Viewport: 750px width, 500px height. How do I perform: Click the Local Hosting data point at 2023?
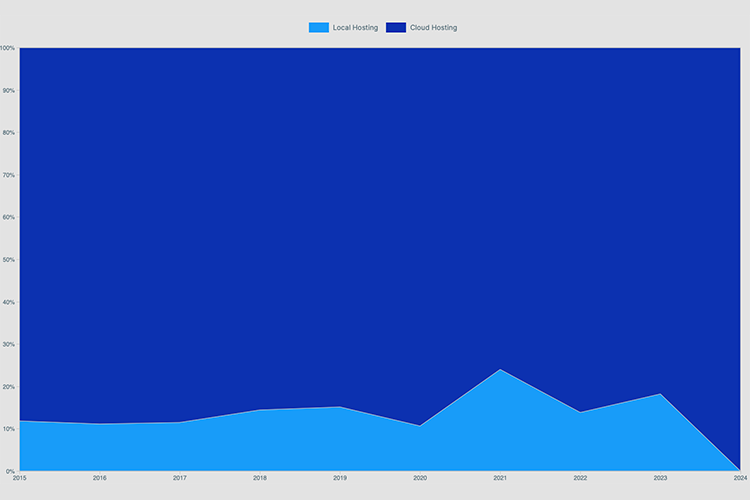[x=660, y=394]
